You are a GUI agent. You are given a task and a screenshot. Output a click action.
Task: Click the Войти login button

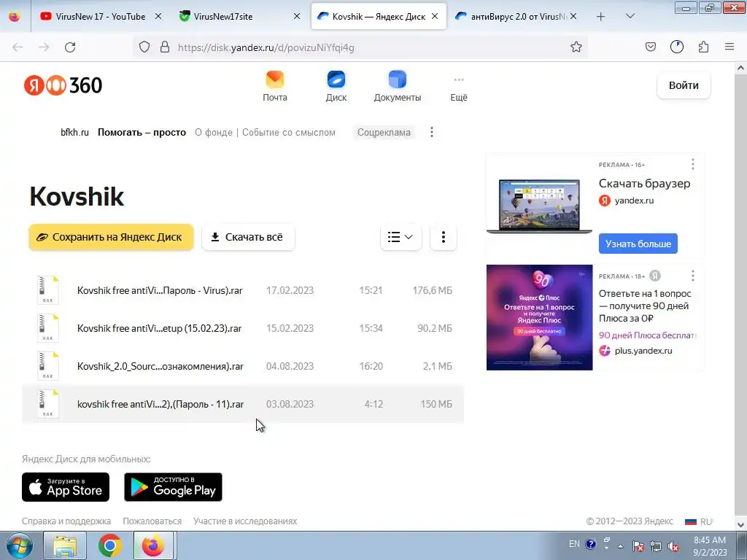pyautogui.click(x=684, y=85)
